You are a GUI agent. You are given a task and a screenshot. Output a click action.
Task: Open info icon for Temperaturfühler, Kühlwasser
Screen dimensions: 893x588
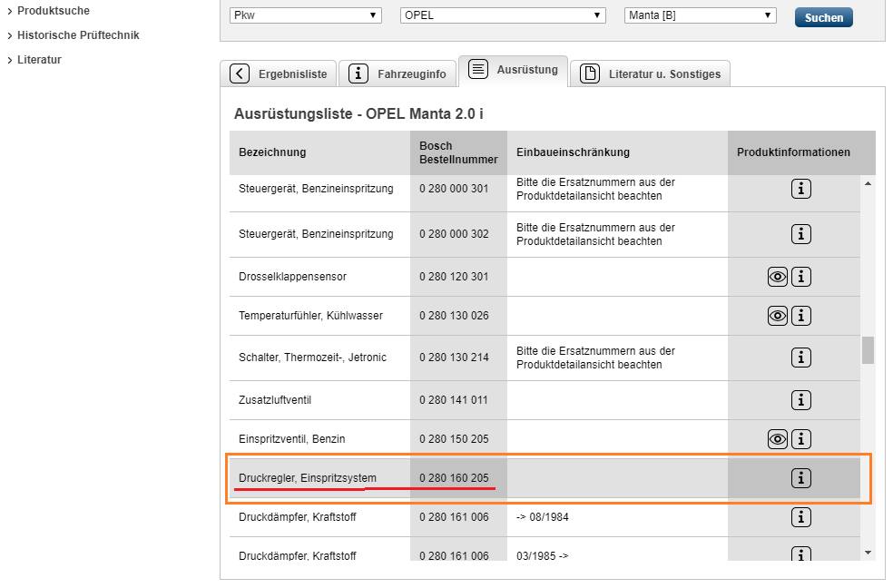pyautogui.click(x=800, y=316)
